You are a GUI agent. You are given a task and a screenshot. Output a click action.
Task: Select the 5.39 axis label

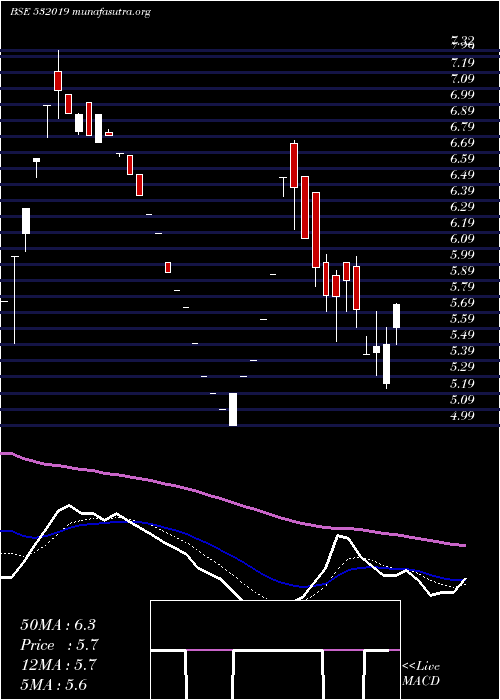pos(462,351)
